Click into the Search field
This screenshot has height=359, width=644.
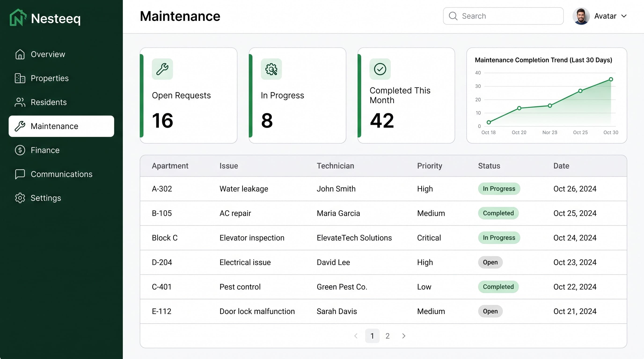click(503, 16)
